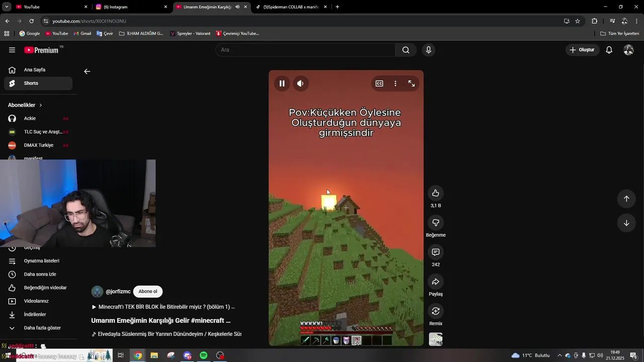Click the install app icon in address bar

point(567,21)
